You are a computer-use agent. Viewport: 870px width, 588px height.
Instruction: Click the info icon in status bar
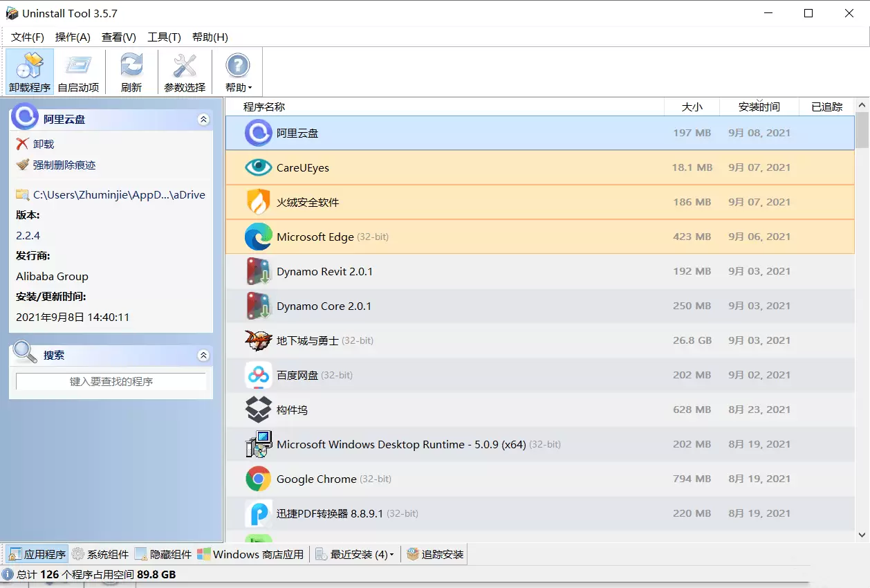(8, 574)
